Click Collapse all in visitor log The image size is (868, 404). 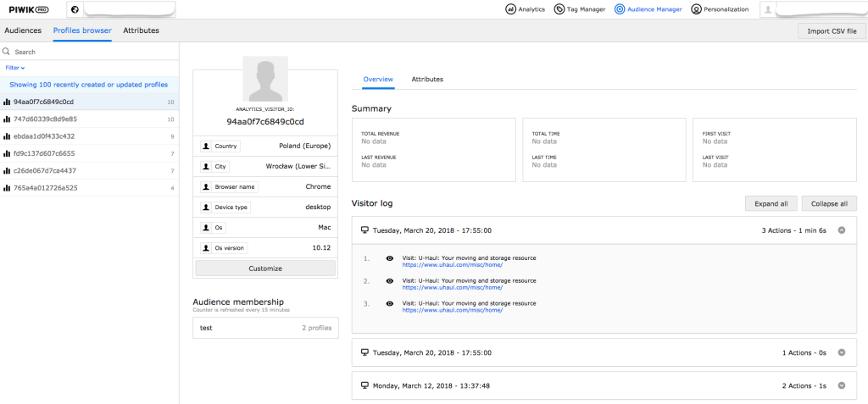click(829, 203)
